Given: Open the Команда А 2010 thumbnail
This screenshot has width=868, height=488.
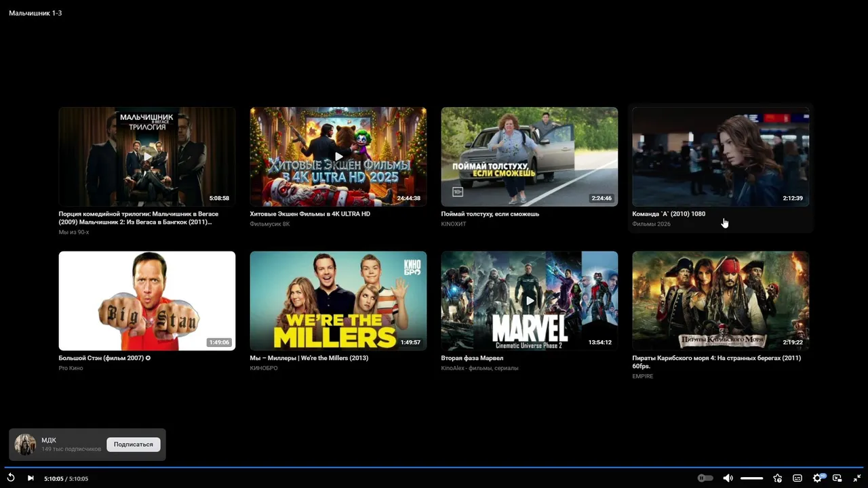Looking at the screenshot, I should pos(721,157).
